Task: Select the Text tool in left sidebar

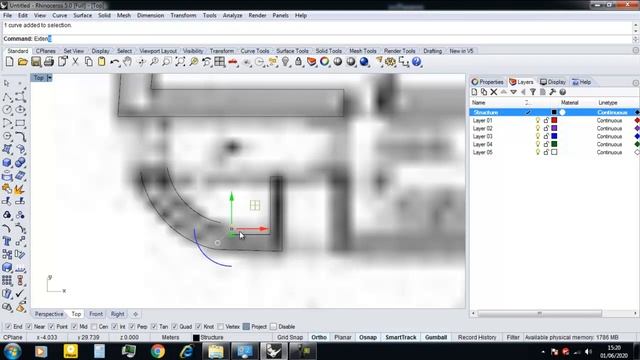Action: pos(7,241)
